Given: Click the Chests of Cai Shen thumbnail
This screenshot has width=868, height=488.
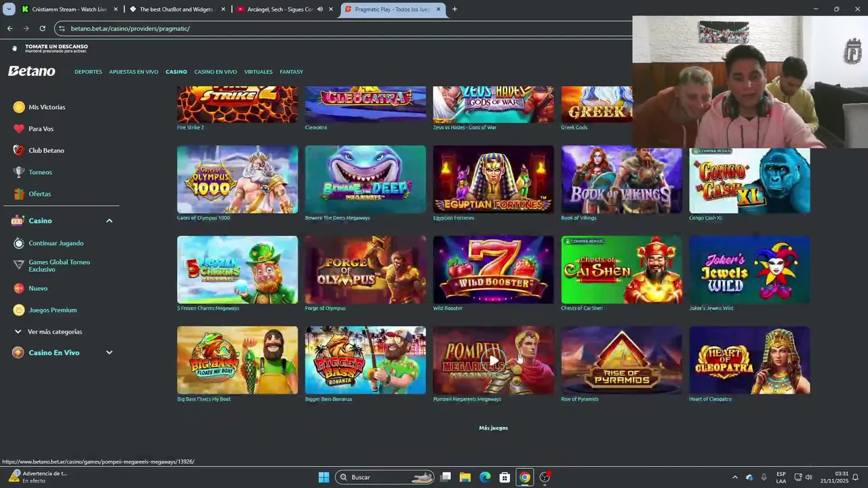Looking at the screenshot, I should point(621,270).
